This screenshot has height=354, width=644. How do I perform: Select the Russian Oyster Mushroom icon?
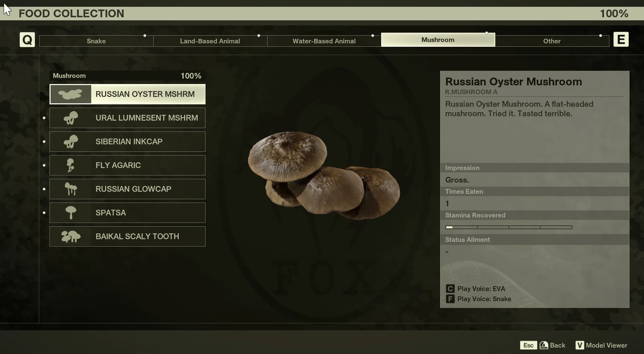click(71, 94)
